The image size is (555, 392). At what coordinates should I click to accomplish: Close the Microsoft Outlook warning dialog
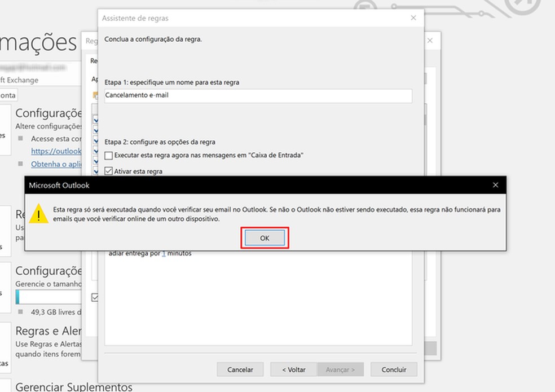click(x=495, y=185)
